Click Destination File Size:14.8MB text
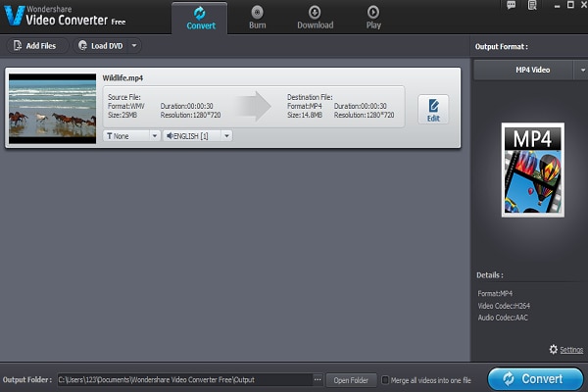 (x=305, y=116)
